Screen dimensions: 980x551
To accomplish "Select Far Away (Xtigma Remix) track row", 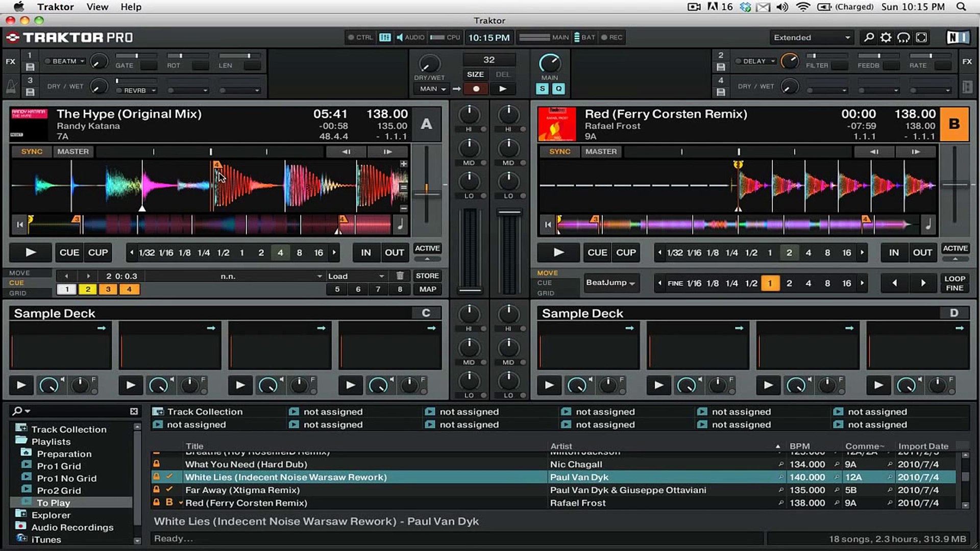I will coord(553,490).
